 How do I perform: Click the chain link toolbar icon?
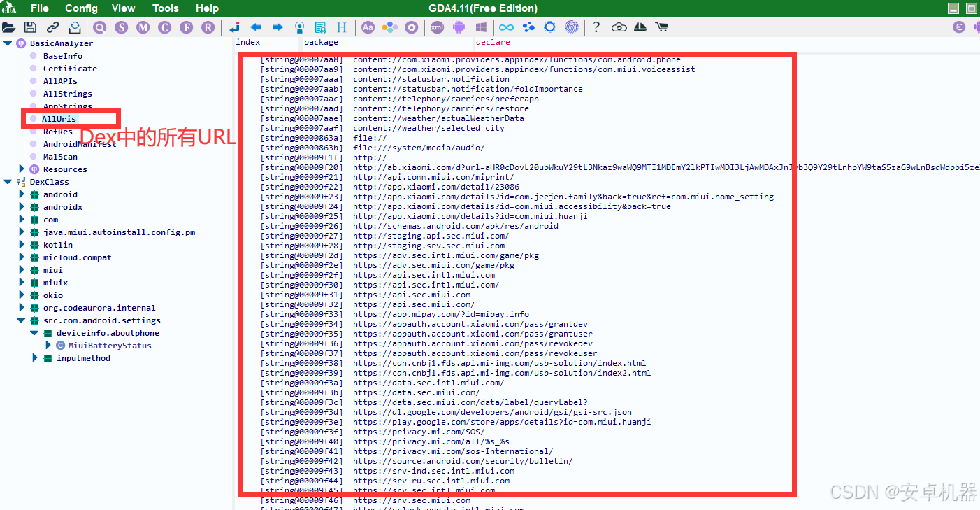click(53, 27)
